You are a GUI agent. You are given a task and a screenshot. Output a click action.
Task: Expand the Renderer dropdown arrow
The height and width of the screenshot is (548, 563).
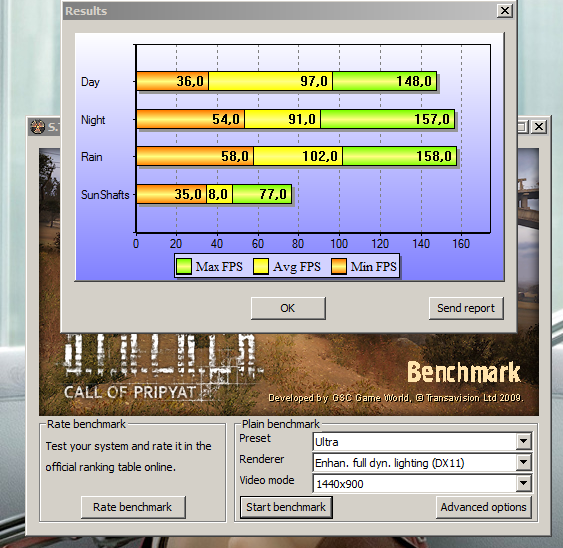coord(524,463)
